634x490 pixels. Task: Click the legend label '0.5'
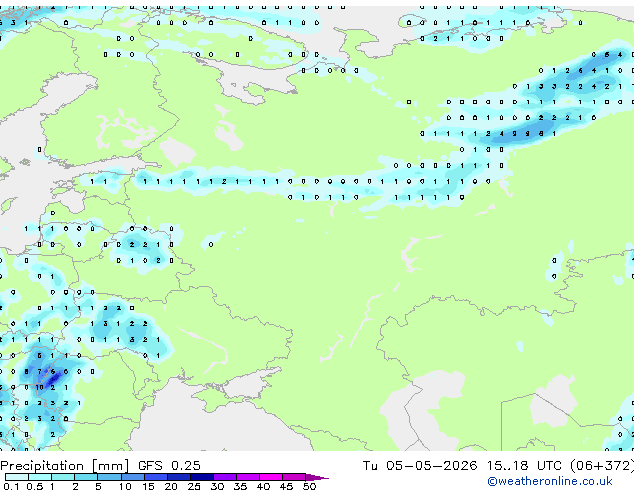[35, 486]
